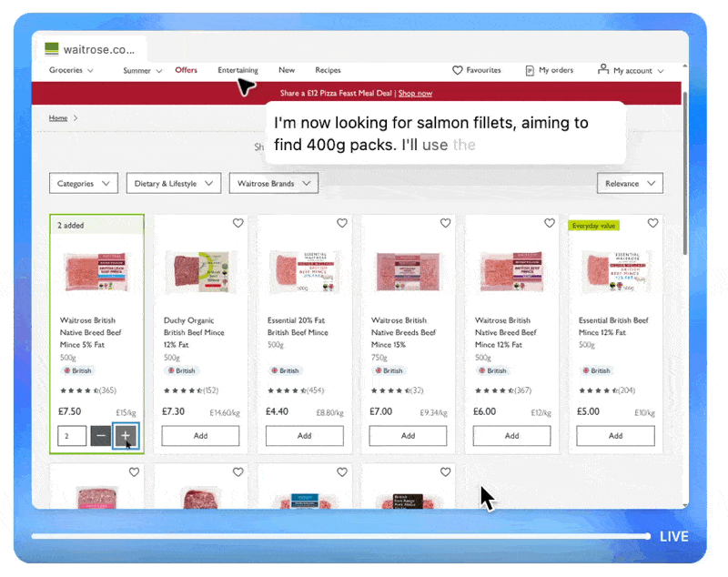Add Essential British Beef Mince 12% Fat £5.00
This screenshot has width=728, height=577.
point(616,436)
